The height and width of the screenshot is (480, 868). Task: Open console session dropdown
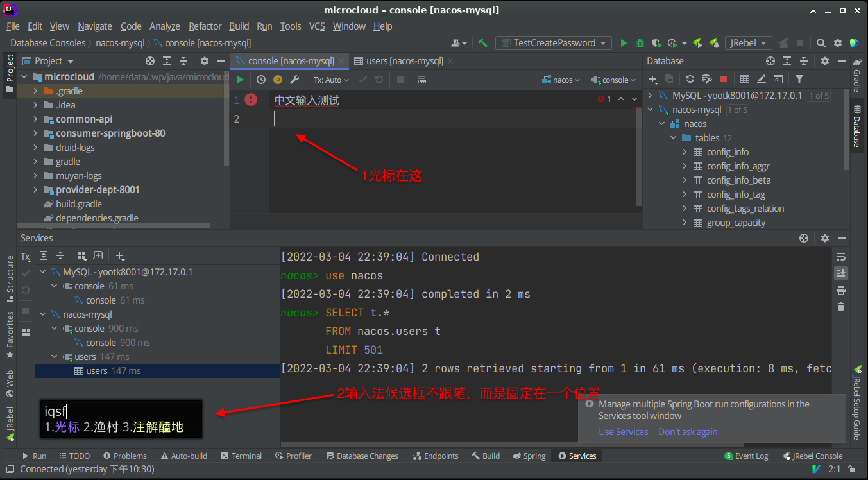[x=614, y=80]
